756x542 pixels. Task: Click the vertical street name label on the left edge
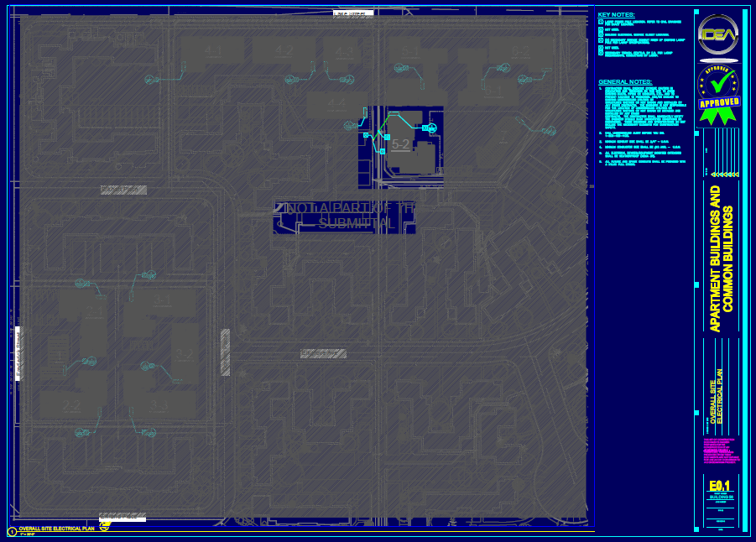17,354
